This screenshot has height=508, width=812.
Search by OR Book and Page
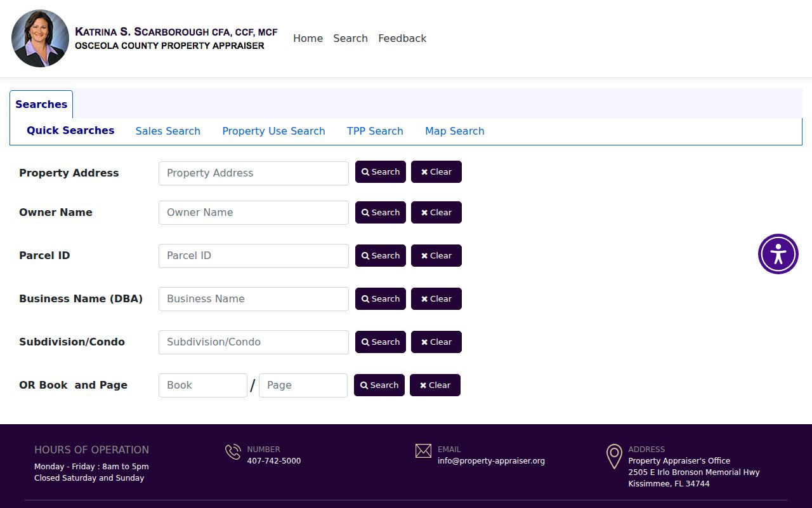coord(379,385)
